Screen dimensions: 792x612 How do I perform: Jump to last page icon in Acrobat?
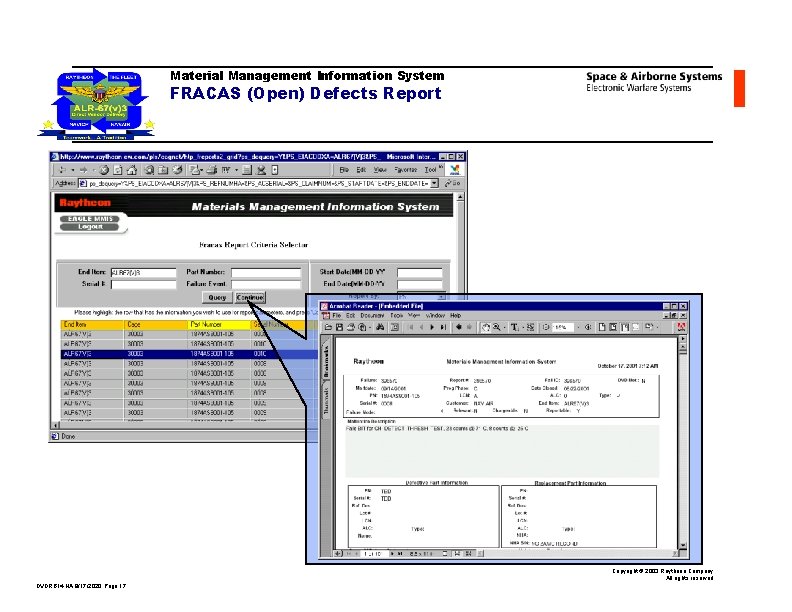click(x=442, y=327)
